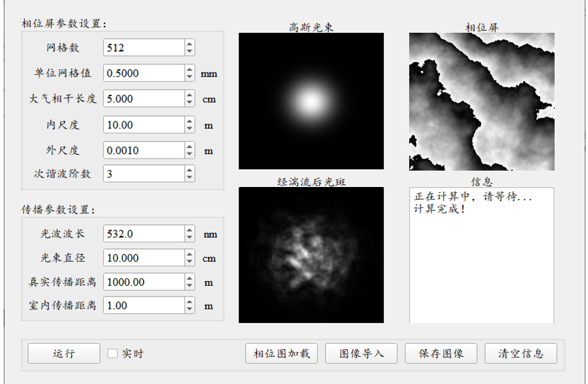Image resolution: width=588 pixels, height=384 pixels.
Task: Increase 次谐波阶数 by one step
Action: click(x=189, y=170)
